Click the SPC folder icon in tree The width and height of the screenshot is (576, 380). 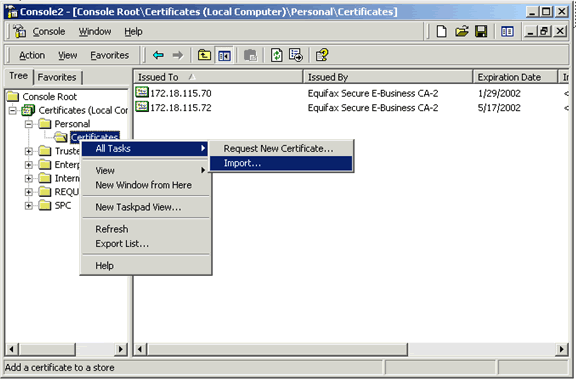44,205
